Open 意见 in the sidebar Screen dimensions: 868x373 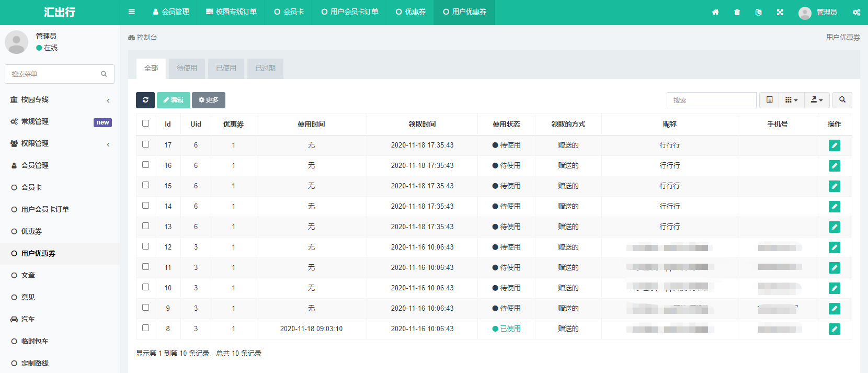60,297
